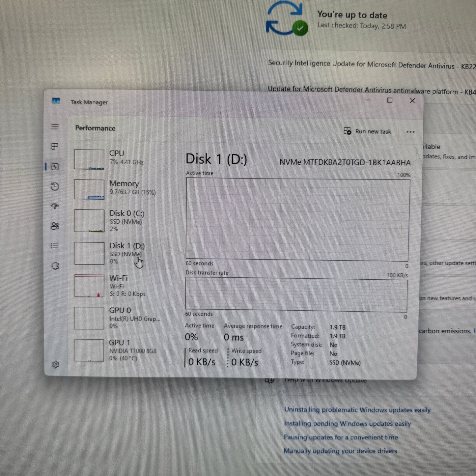
Task: Open Pausing updates for a convenient time link
Action: tap(341, 437)
